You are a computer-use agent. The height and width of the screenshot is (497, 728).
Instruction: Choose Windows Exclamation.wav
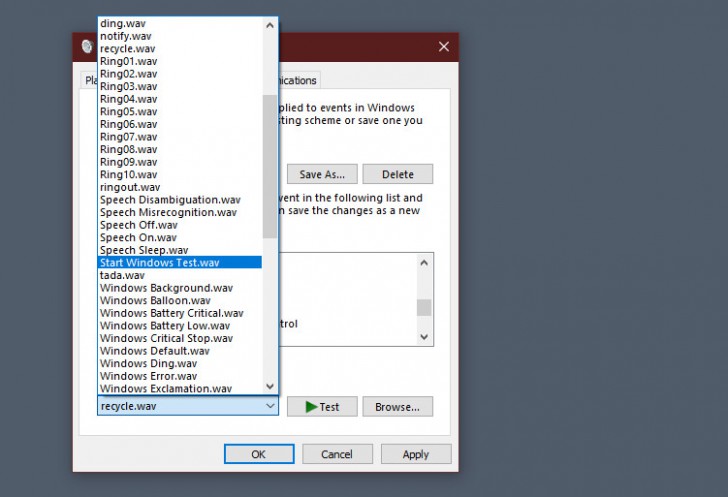coord(180,388)
